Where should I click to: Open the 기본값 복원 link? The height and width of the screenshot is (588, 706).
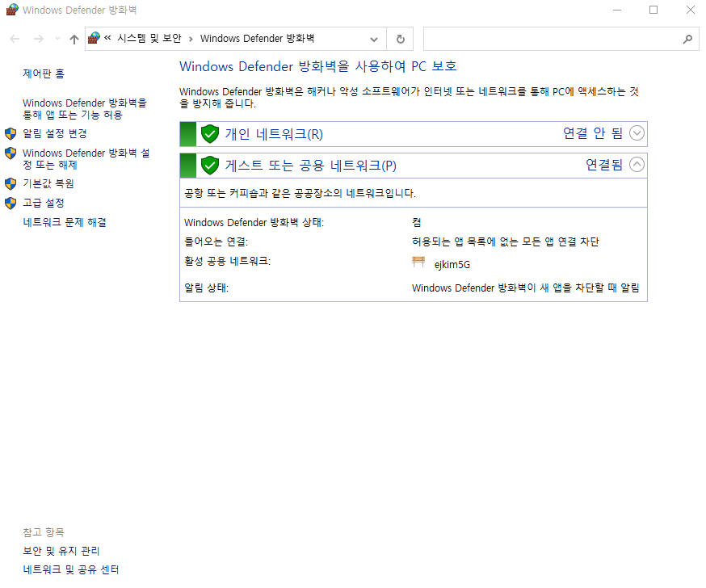pos(48,183)
